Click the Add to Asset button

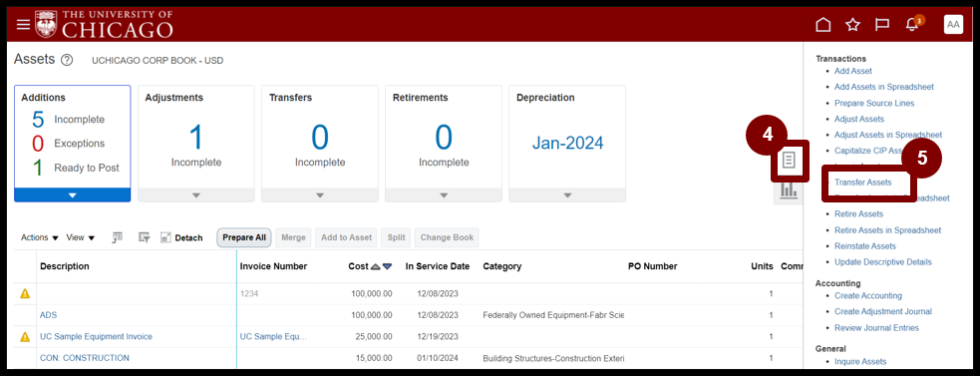pyautogui.click(x=346, y=237)
